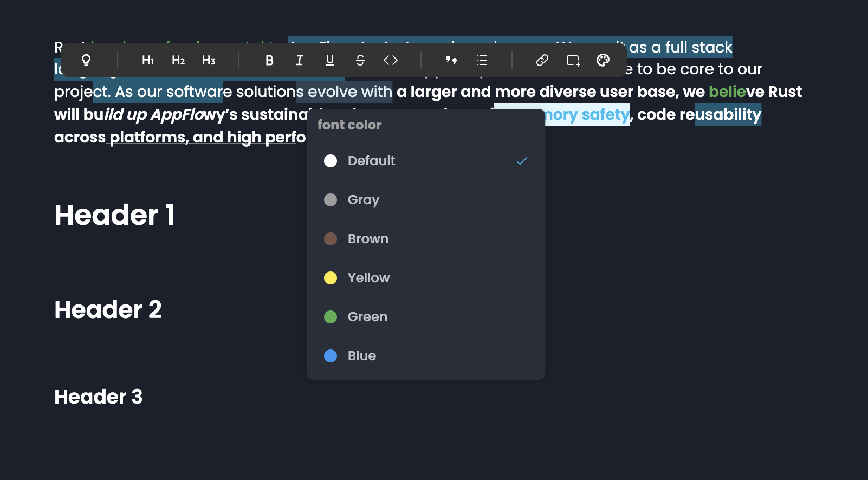Open the color palette icon
The height and width of the screenshot is (480, 868).
[x=603, y=60]
